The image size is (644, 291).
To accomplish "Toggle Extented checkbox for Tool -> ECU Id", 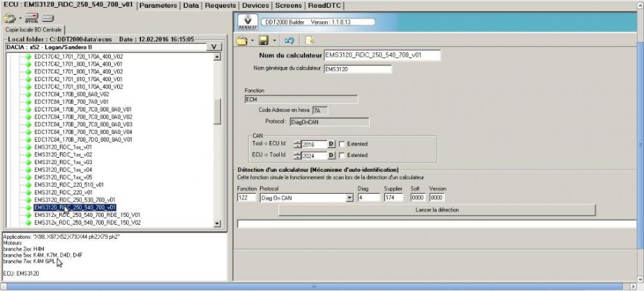I will tap(341, 144).
